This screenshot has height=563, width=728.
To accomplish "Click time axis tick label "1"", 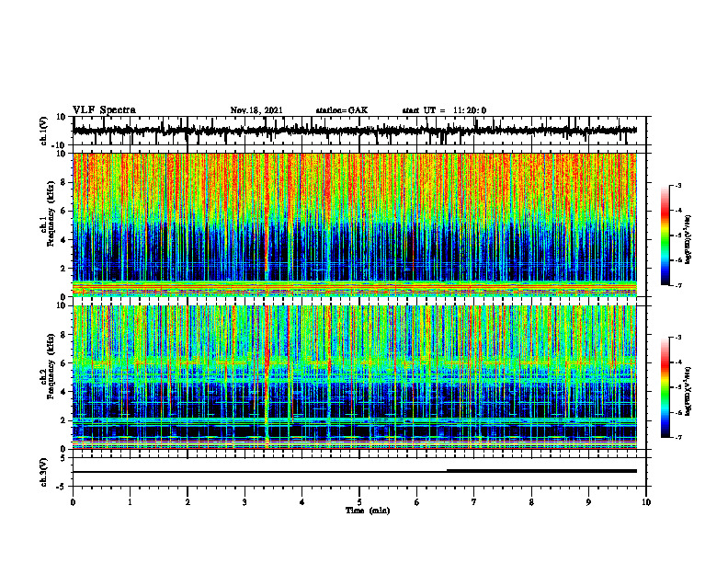I will pos(130,502).
